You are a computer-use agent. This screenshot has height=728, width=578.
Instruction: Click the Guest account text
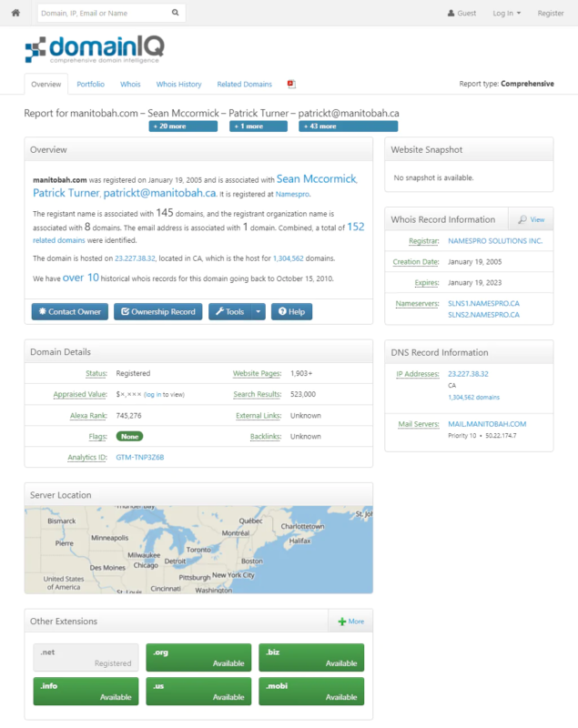point(467,13)
